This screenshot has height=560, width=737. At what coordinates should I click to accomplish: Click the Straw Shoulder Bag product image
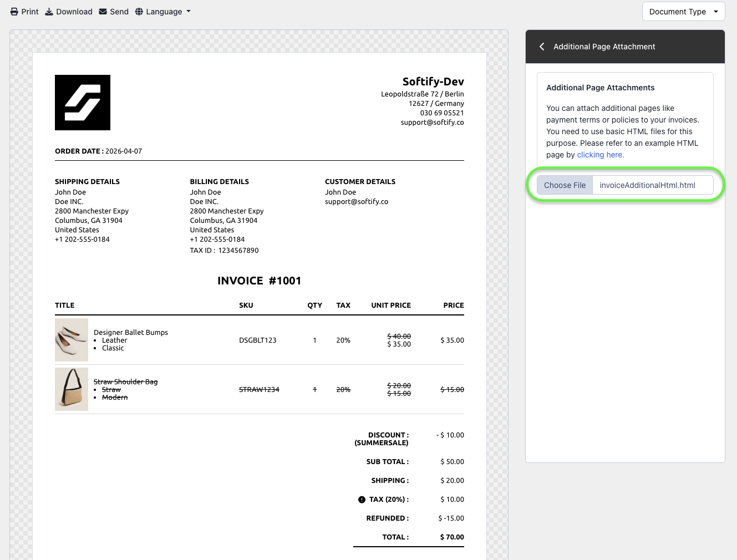[72, 389]
